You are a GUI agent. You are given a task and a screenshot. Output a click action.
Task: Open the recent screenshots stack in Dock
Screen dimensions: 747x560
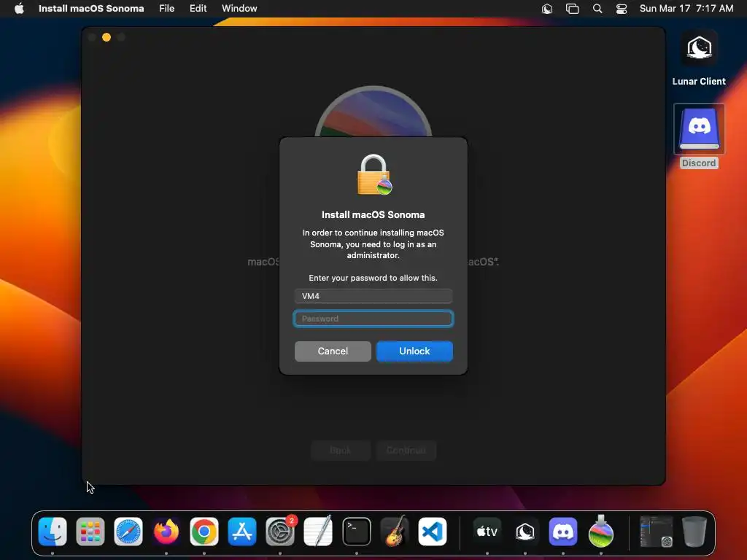(x=656, y=532)
